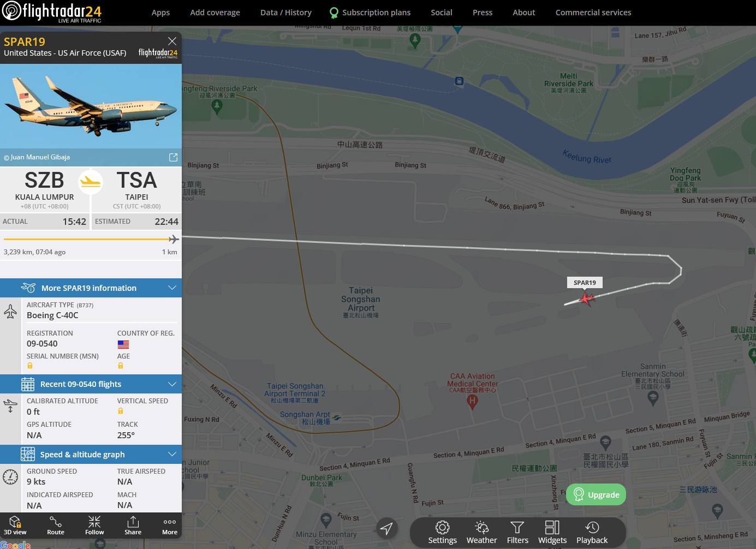This screenshot has height=549, width=756.
Task: Open the More options icon
Action: tap(170, 526)
